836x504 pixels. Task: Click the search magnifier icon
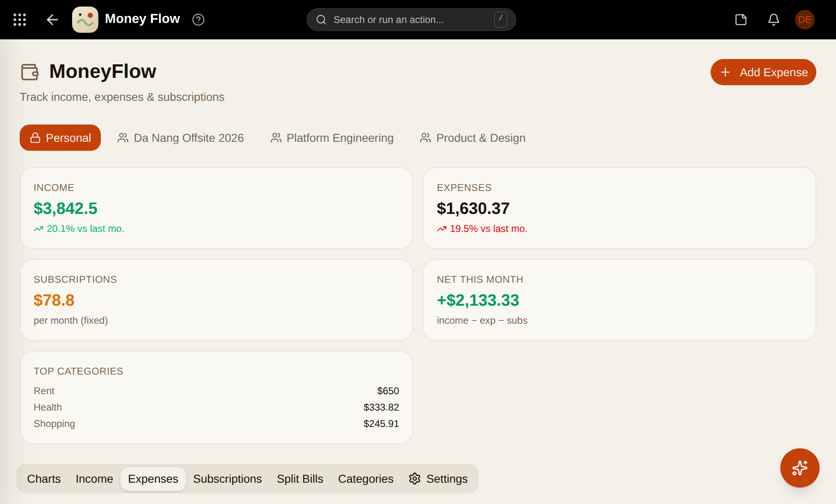321,20
